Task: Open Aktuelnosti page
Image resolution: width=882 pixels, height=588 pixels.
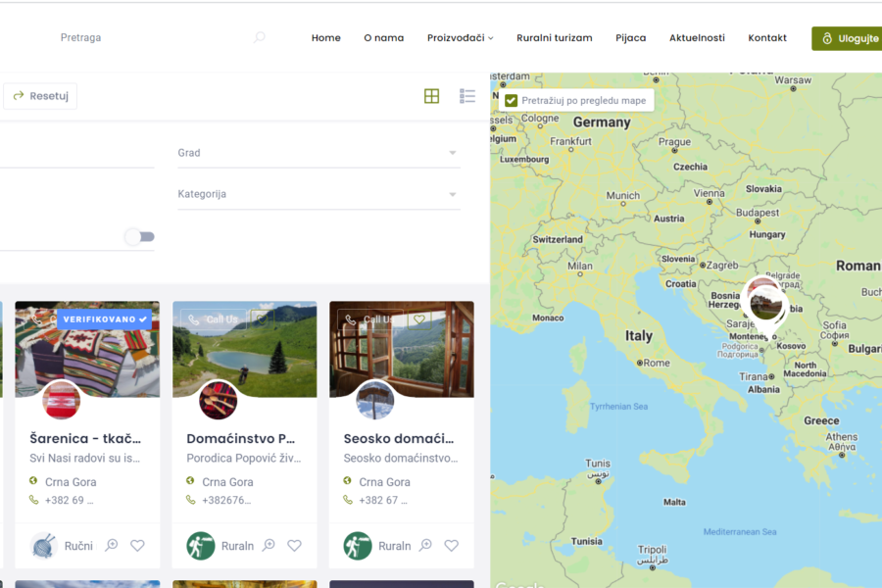Action: pyautogui.click(x=697, y=37)
